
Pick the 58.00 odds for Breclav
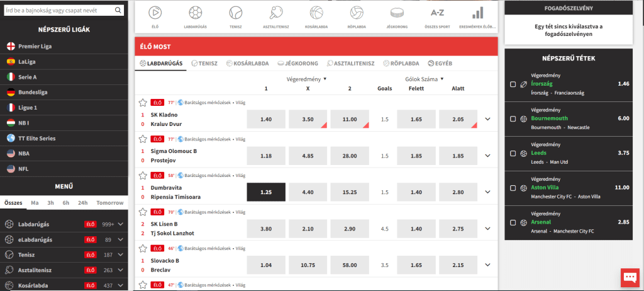pos(350,265)
